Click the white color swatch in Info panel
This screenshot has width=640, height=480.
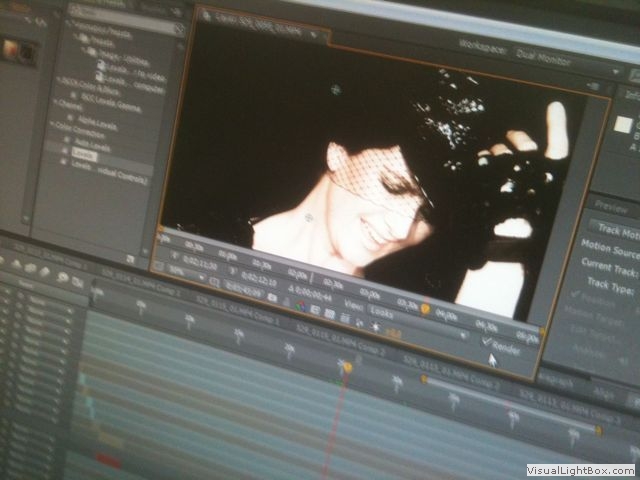click(x=623, y=124)
